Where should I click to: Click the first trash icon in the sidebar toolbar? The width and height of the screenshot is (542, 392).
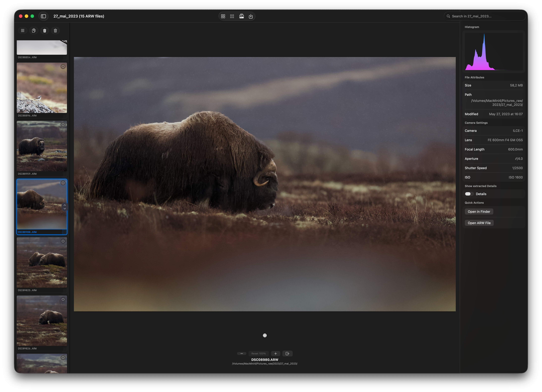44,30
